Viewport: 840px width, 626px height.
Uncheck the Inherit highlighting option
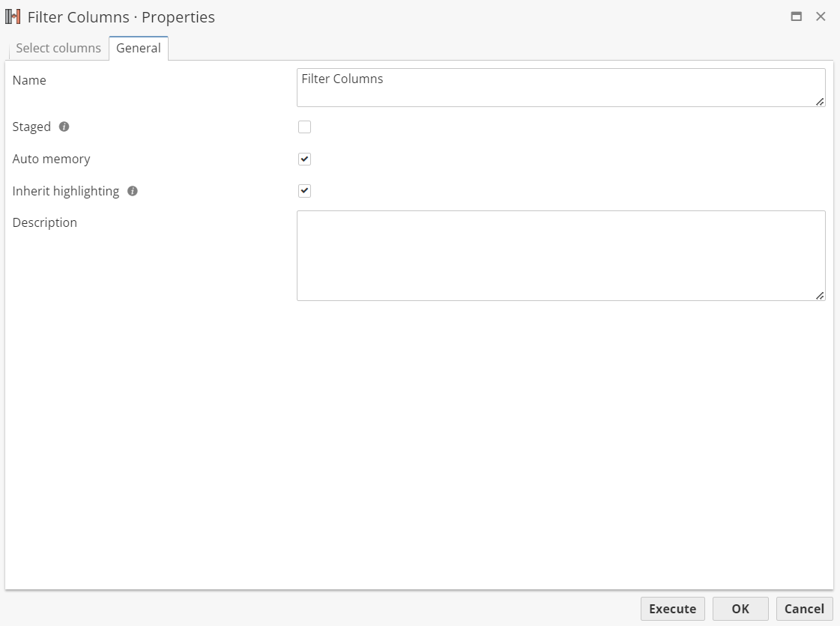click(x=304, y=190)
